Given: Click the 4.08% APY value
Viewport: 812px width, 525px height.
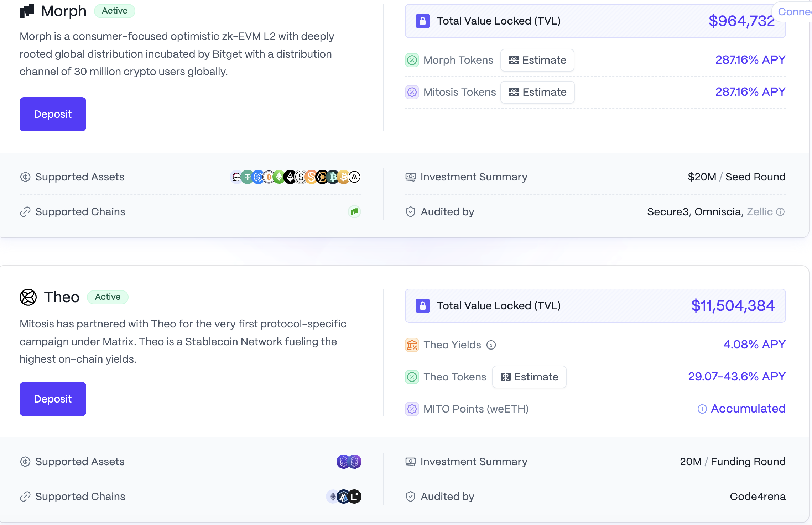Looking at the screenshot, I should point(754,345).
